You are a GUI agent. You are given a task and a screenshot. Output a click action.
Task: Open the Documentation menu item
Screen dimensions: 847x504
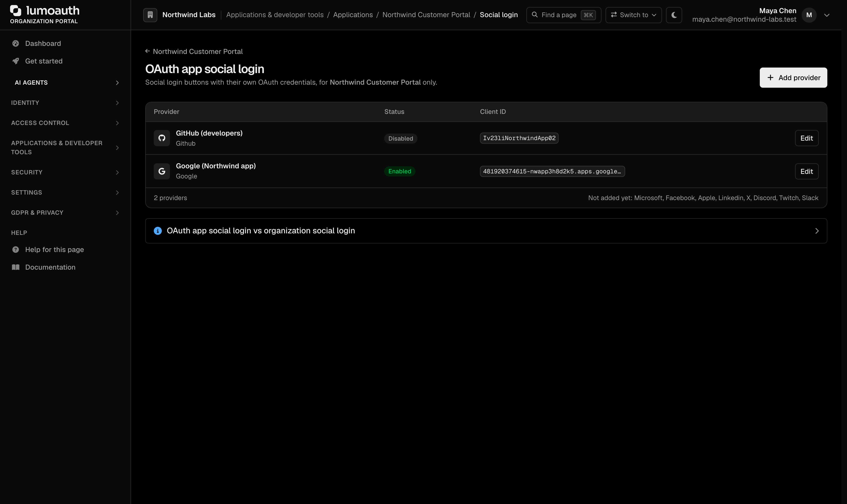point(65,267)
